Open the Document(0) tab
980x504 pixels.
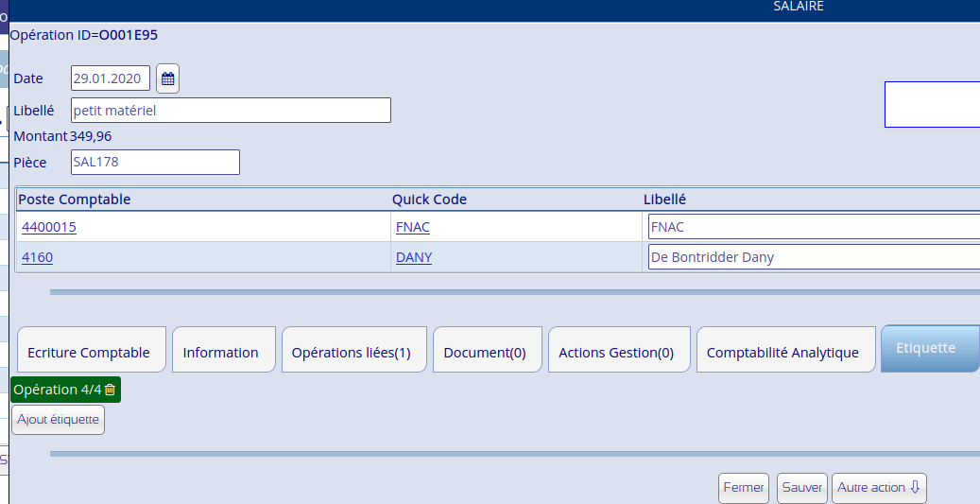[485, 352]
